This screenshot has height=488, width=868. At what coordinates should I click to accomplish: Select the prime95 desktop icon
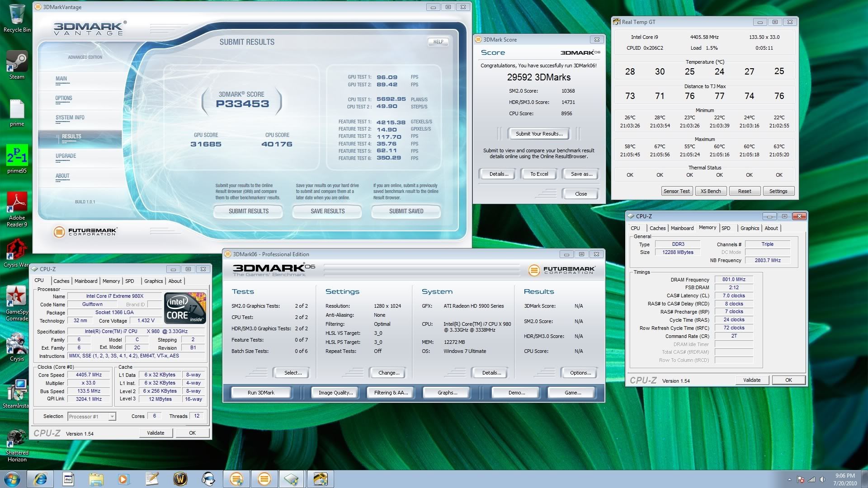[17, 159]
